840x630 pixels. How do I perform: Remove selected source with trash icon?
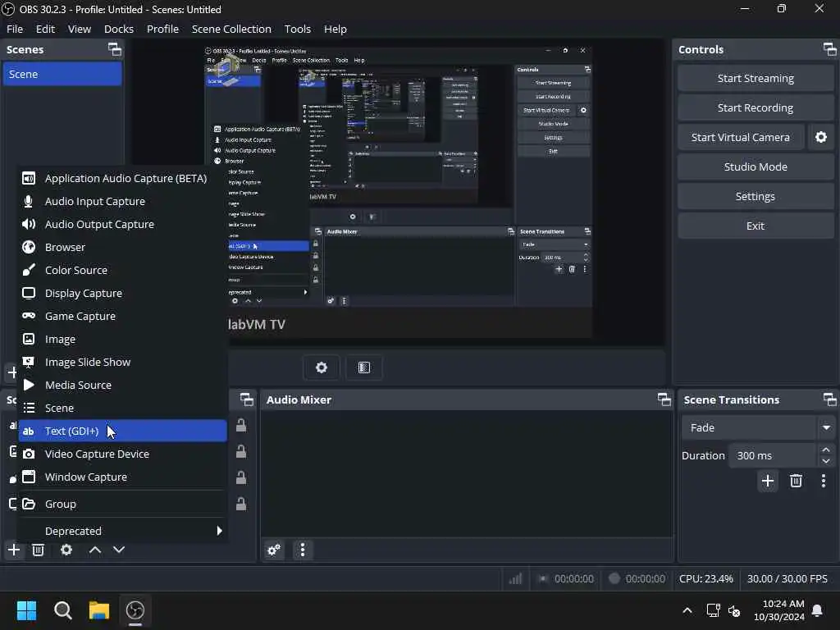point(38,550)
